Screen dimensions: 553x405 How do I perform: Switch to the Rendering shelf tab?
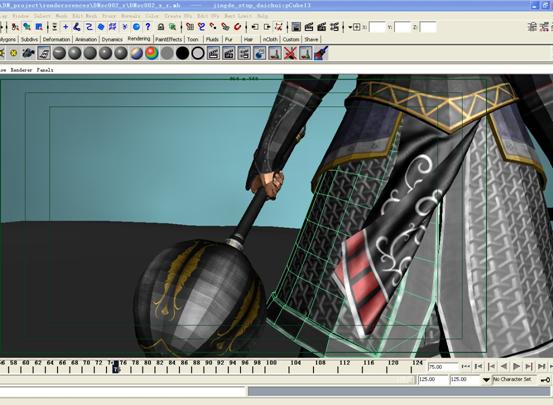139,39
